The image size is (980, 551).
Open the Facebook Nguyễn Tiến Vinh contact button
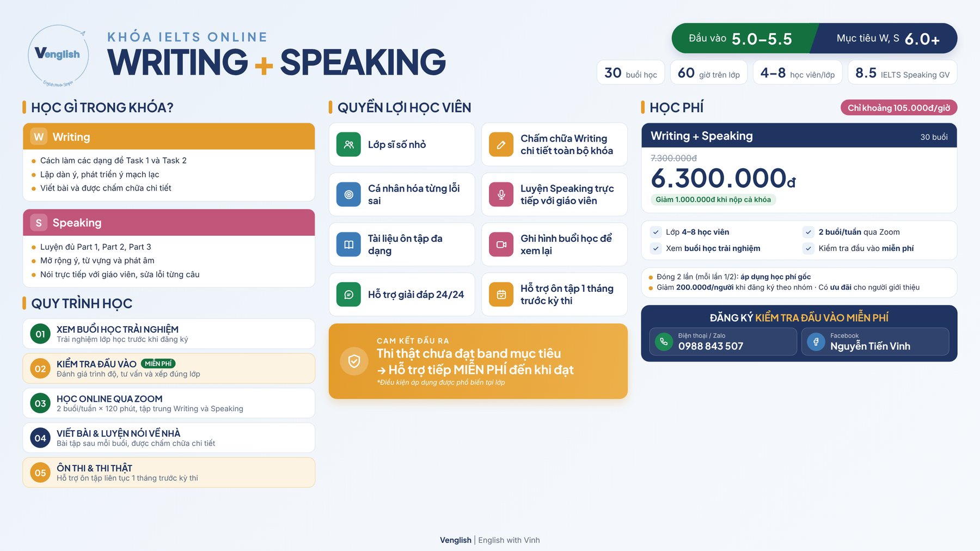[875, 342]
